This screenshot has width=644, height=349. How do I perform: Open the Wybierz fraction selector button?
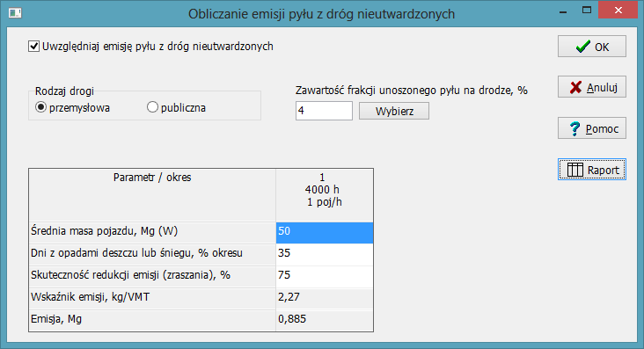coord(394,111)
